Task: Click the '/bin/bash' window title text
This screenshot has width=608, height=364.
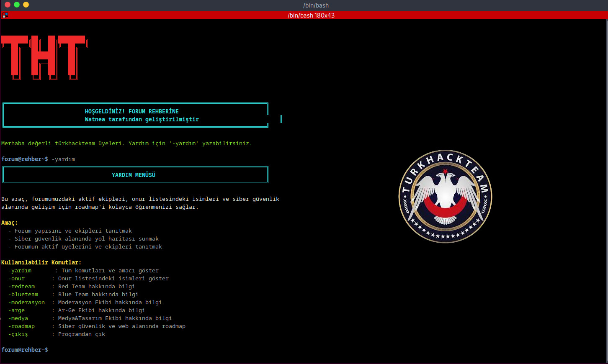Action: point(316,5)
